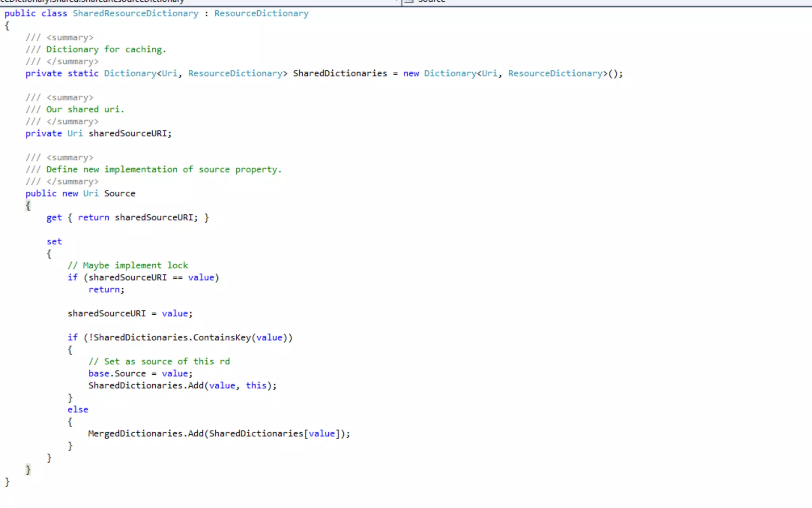Click the ContainsKey method call

[x=222, y=338]
